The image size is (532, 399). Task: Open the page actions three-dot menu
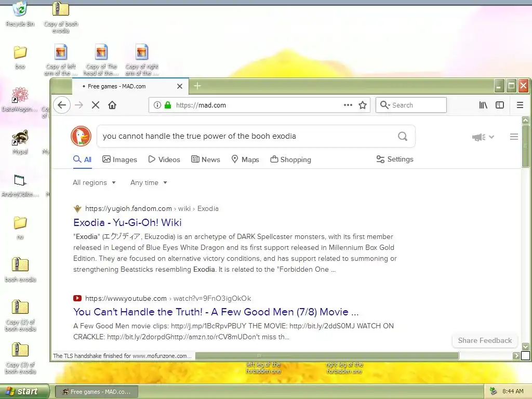coord(348,105)
